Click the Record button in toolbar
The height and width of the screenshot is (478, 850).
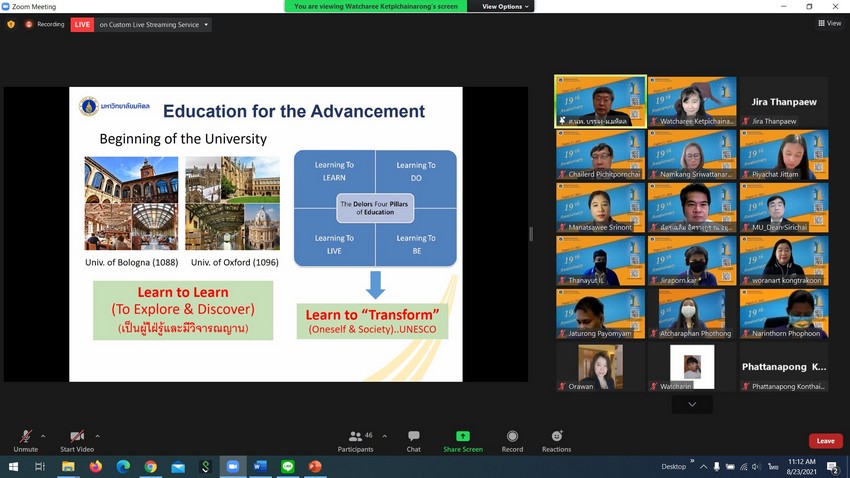point(512,440)
